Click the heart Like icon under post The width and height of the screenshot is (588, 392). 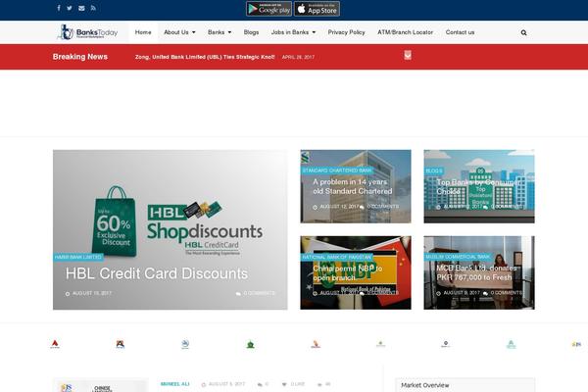(x=284, y=384)
